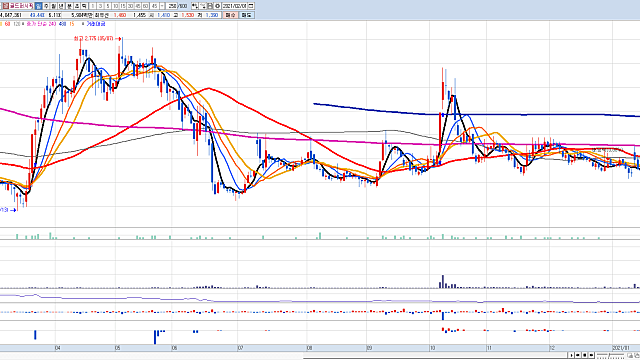Click the first chart scroll control button

pos(571,355)
